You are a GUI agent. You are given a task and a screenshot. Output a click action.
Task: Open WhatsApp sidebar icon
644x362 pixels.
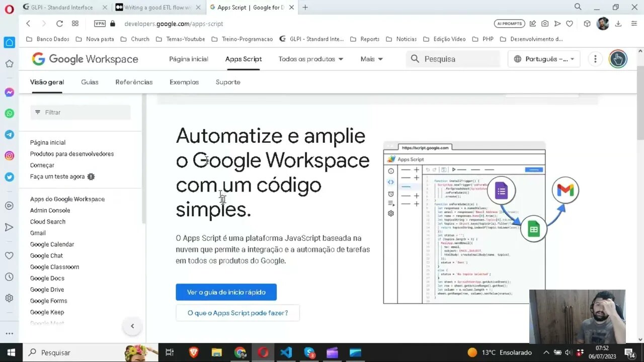coord(9,114)
